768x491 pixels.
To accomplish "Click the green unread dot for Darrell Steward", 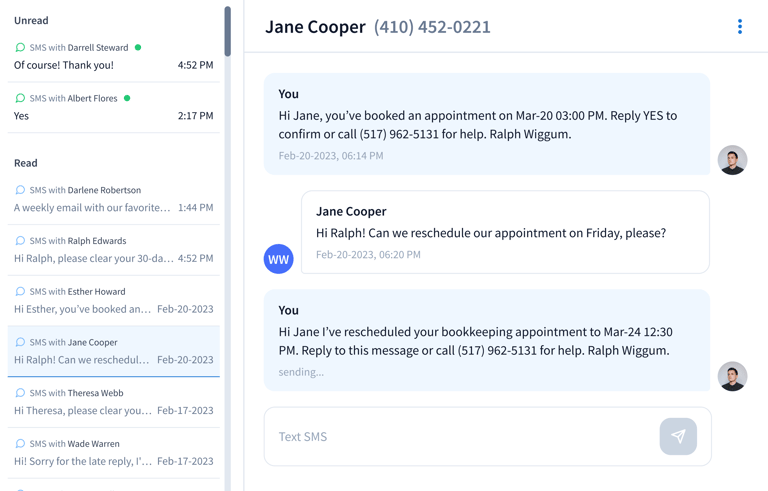I will 138,47.
